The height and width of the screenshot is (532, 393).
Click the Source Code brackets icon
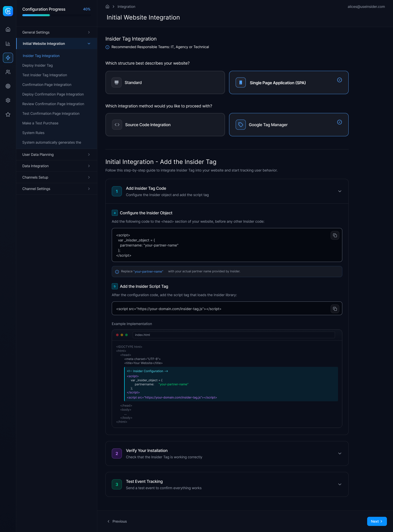point(117,125)
